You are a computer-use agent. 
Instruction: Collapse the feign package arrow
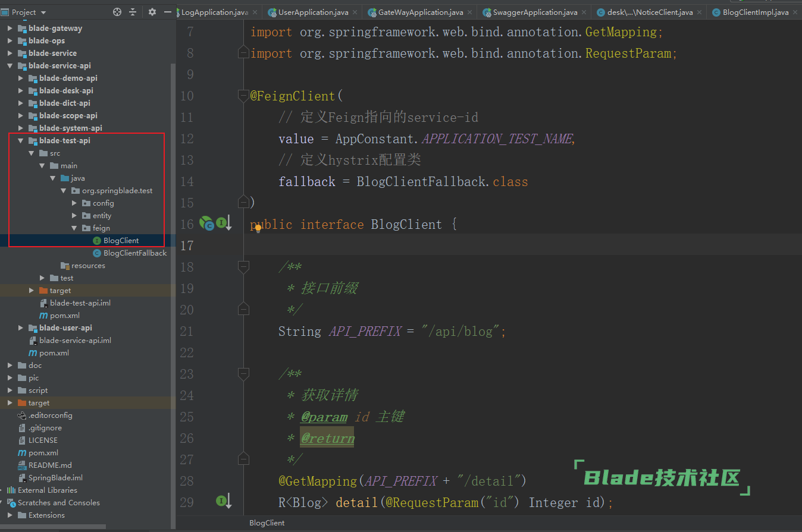tap(74, 228)
